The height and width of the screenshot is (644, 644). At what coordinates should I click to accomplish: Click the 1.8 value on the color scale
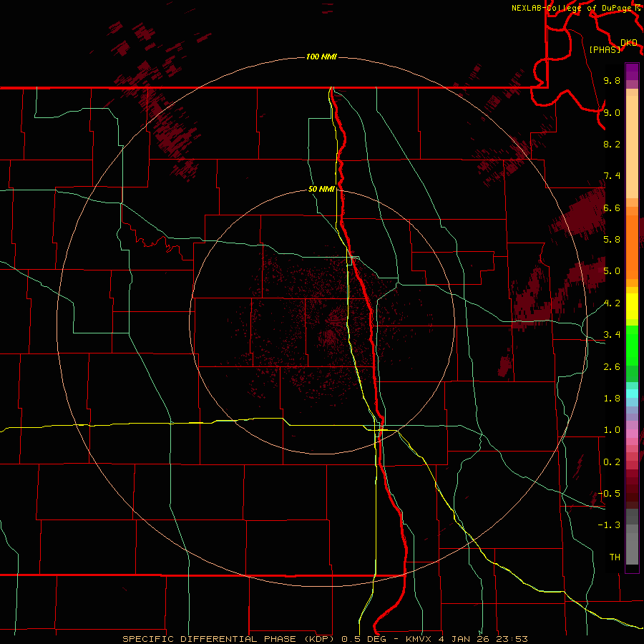click(612, 398)
